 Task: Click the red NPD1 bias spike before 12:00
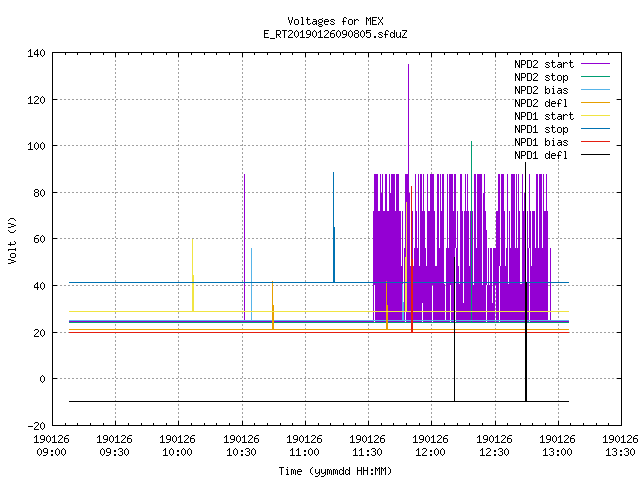click(411, 259)
